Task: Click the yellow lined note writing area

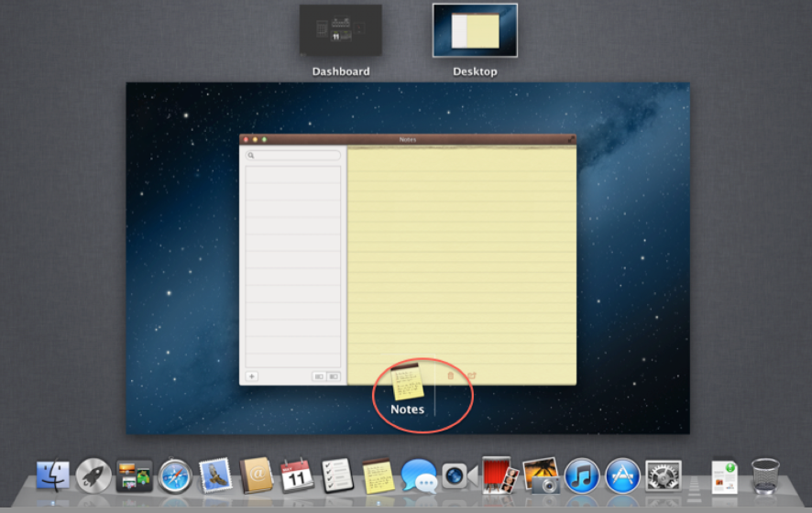Action: (461, 256)
